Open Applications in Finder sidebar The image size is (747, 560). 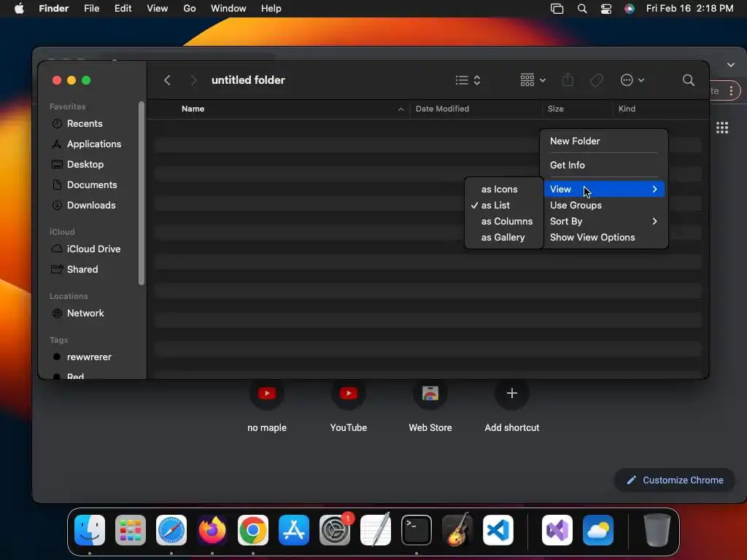click(x=94, y=144)
